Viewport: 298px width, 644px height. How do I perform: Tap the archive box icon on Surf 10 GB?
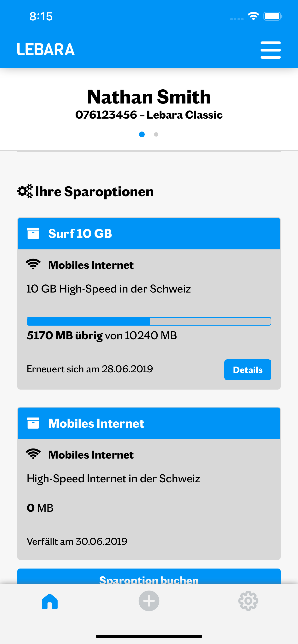tap(33, 234)
